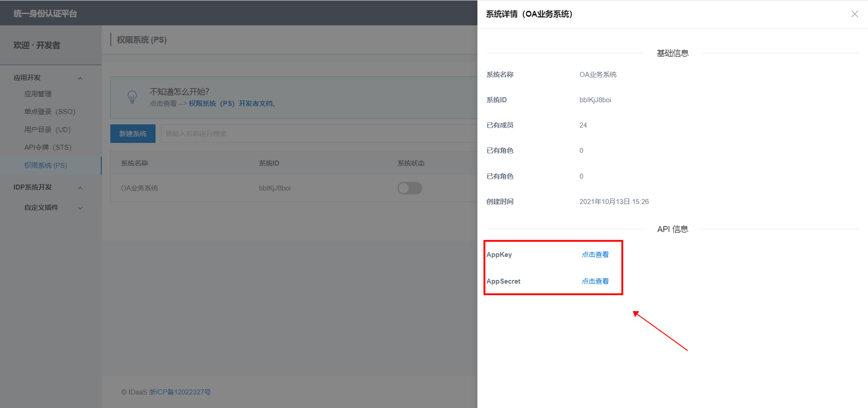Image resolution: width=868 pixels, height=408 pixels.
Task: Click the 系统名称 column header
Action: [134, 163]
